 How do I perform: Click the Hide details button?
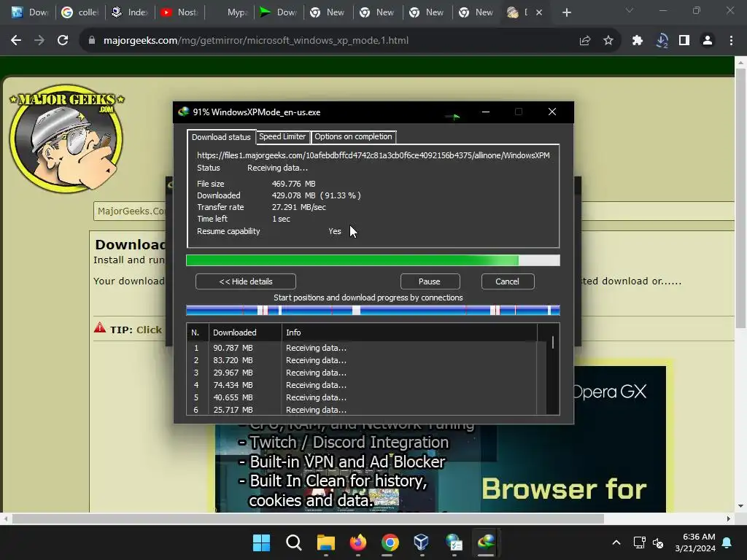[246, 281]
